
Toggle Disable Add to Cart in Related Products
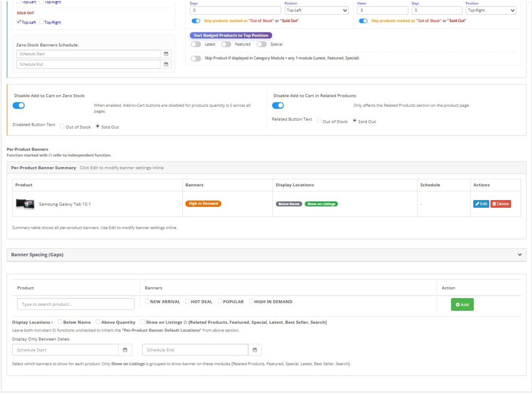(x=278, y=106)
